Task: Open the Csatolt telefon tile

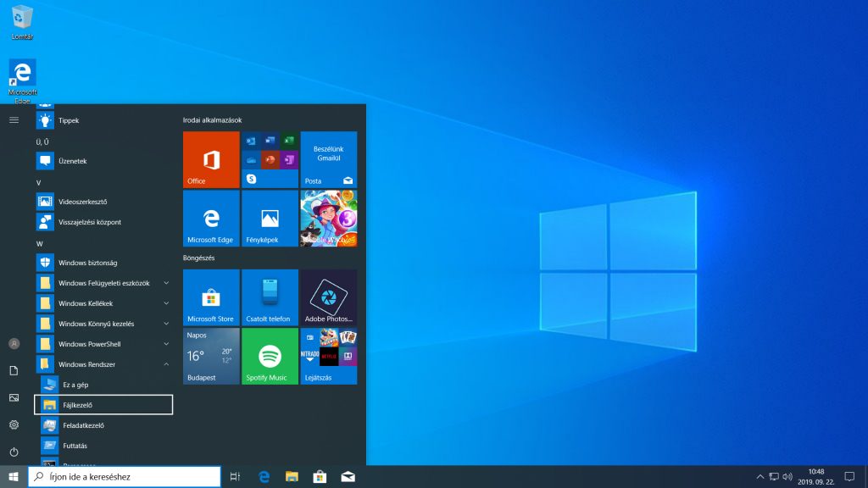Action: [270, 297]
